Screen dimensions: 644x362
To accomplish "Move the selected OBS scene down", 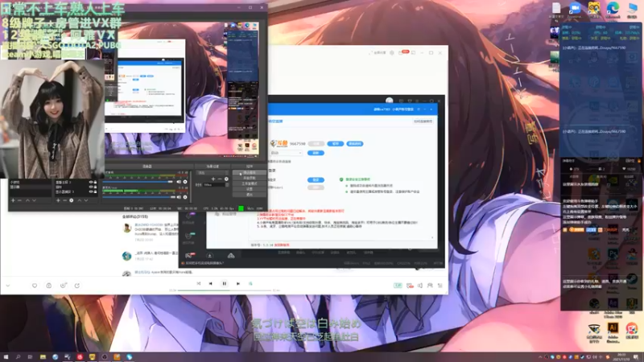I will [x=34, y=200].
